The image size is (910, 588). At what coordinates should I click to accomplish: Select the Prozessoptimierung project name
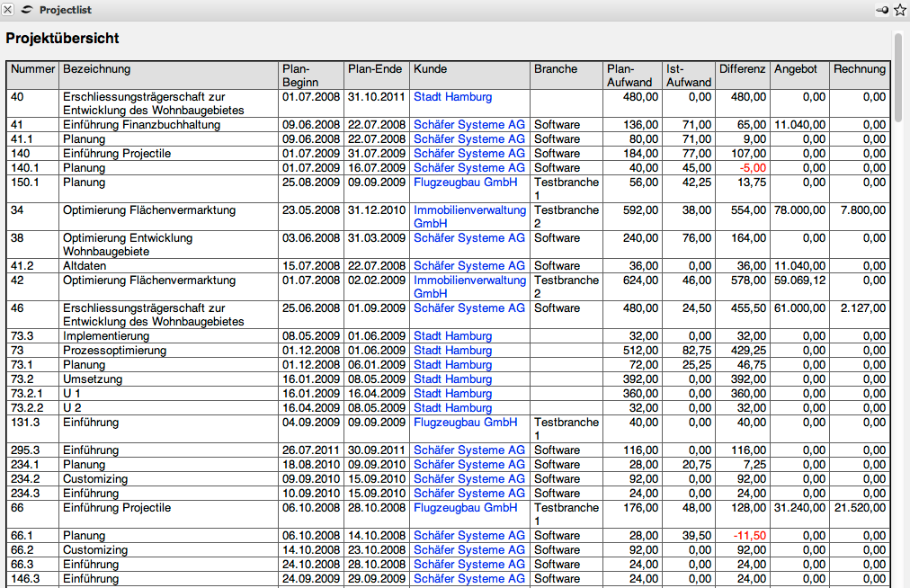114,351
